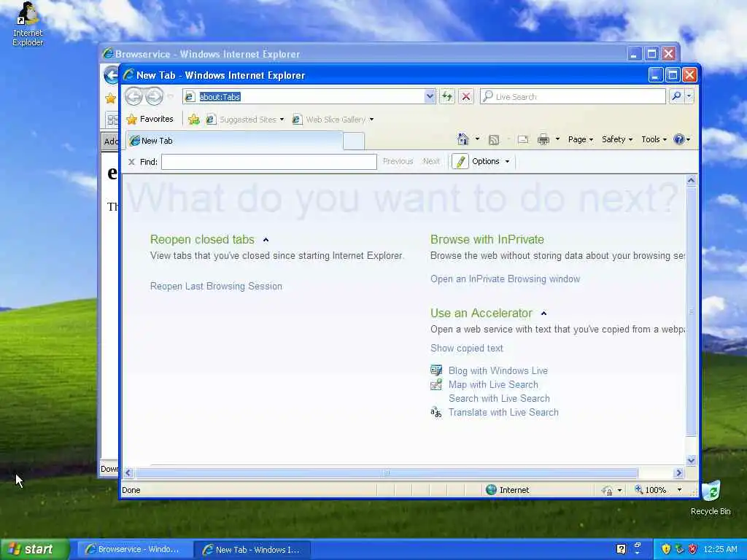Click Add to Favorites Bar star icon
The image size is (747, 560).
point(194,120)
